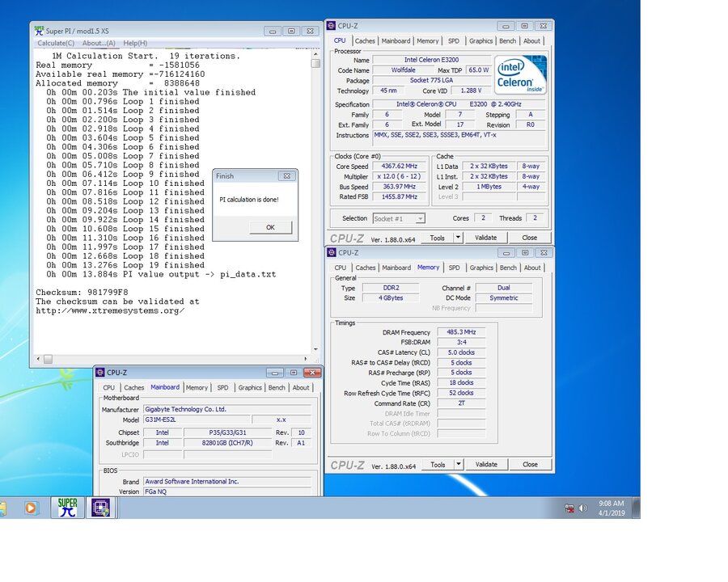Open SPD tab in CPU-Z processor window
This screenshot has height=582, width=728.
[x=454, y=41]
